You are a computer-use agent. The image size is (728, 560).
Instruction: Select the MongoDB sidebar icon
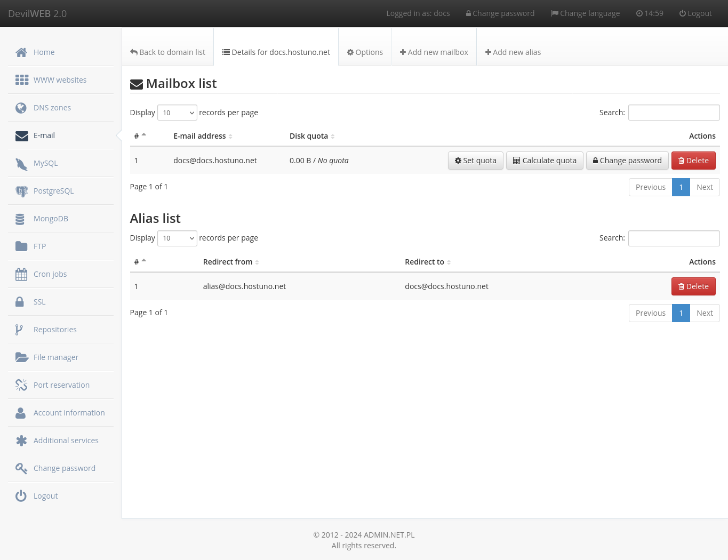[x=21, y=218]
